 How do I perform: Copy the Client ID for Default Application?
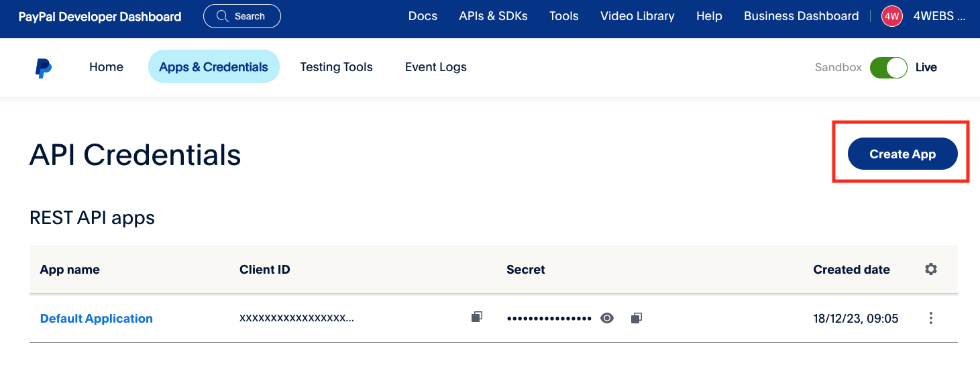click(x=477, y=317)
